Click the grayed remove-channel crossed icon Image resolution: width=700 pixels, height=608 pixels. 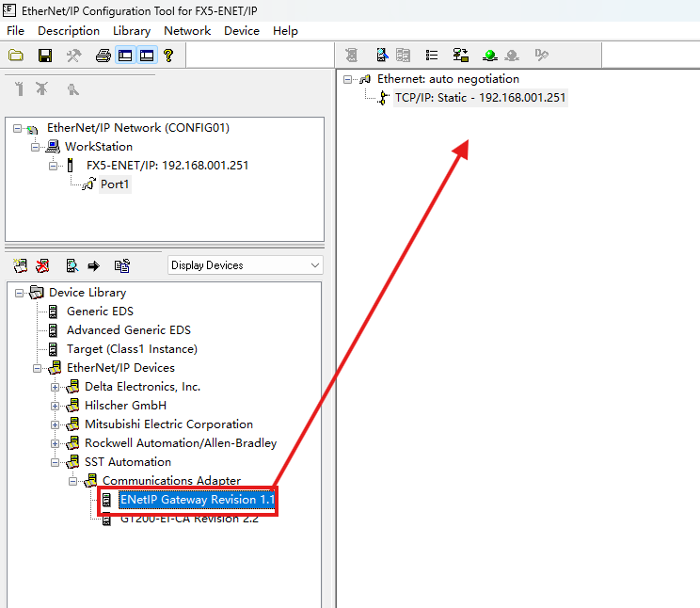coord(42,88)
